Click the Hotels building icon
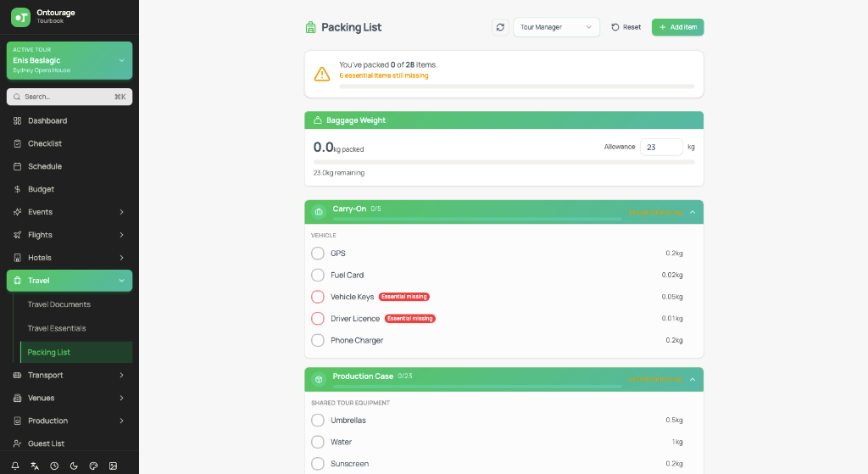 pos(17,258)
